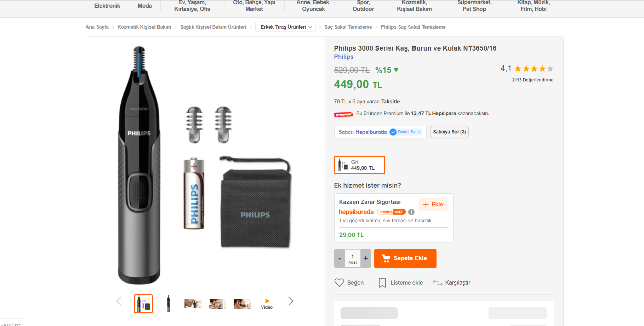644x326 pixels.
Task: Open the Philips brand link
Action: [343, 57]
